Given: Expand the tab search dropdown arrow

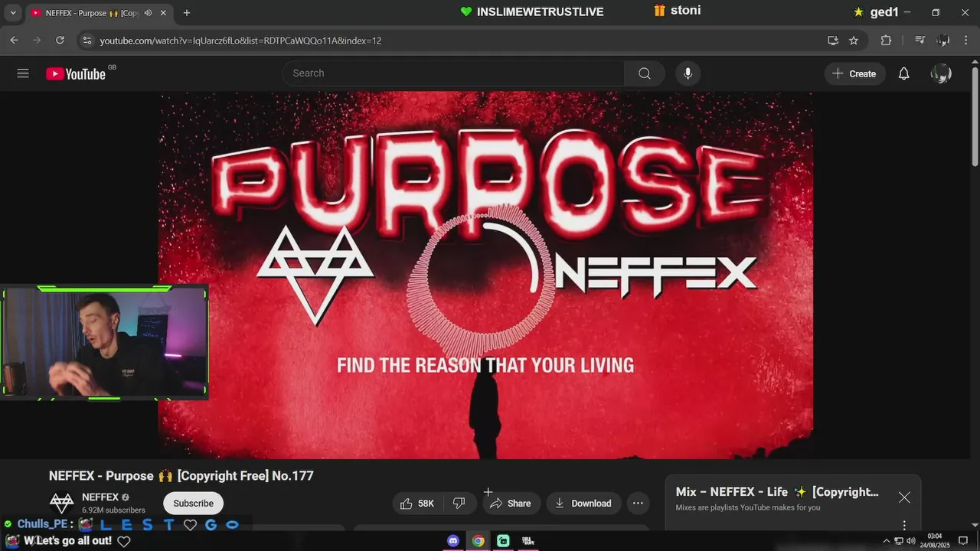Looking at the screenshot, I should pos(12,13).
